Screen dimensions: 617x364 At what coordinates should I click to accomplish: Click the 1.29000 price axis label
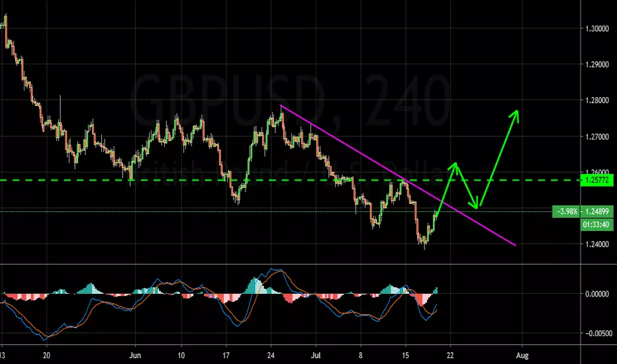click(597, 64)
